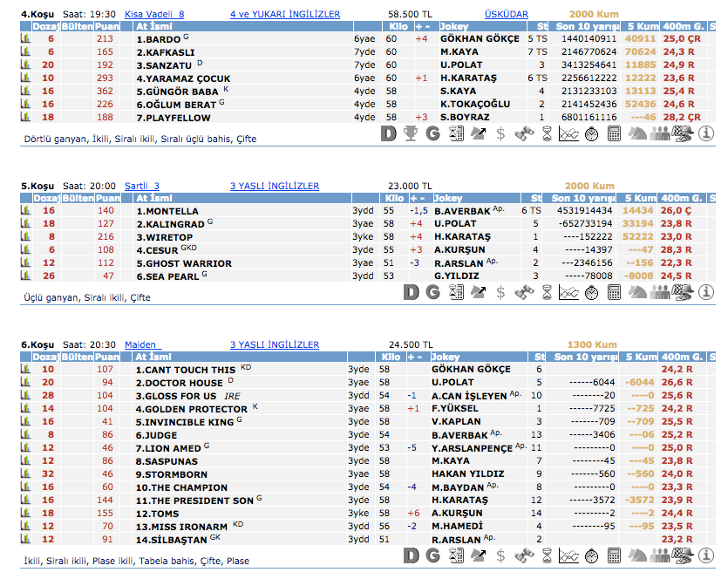This screenshot has width=728, height=579.
Task: Open the line chart icon under race 4
Action: (568, 133)
